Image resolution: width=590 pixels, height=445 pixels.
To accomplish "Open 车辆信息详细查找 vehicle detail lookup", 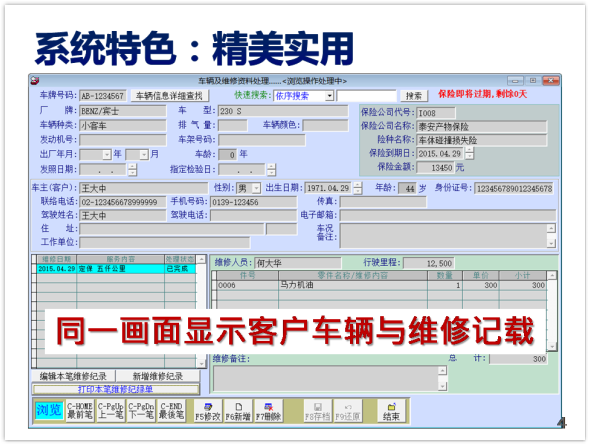I will [x=169, y=96].
